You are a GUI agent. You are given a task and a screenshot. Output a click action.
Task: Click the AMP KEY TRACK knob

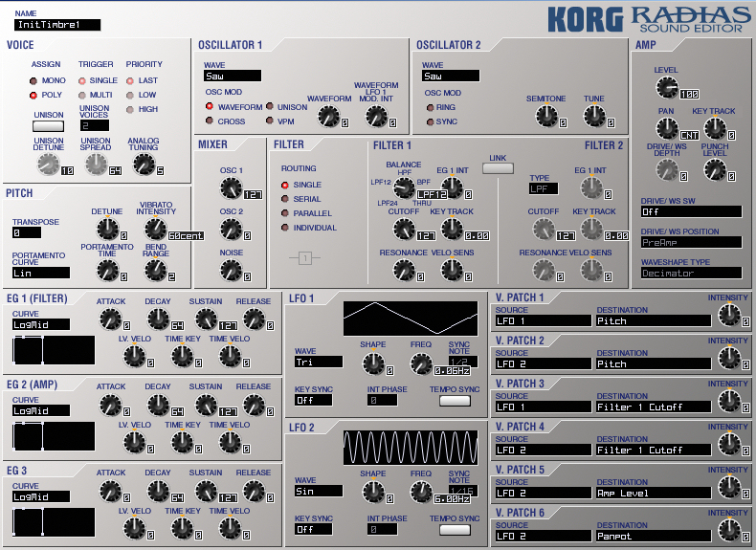tap(715, 128)
